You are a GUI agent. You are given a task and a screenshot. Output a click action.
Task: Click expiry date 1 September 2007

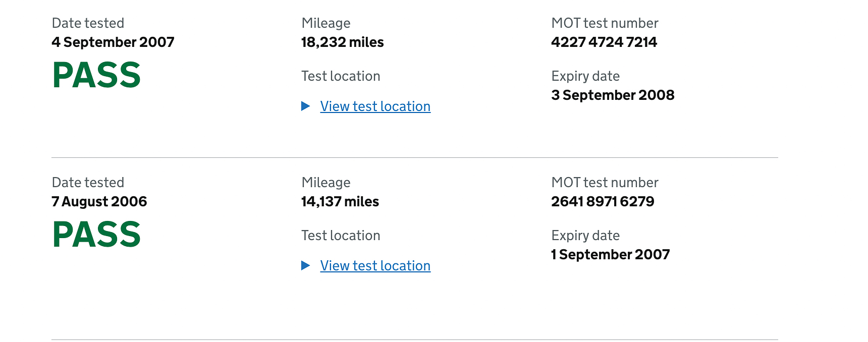(x=611, y=255)
